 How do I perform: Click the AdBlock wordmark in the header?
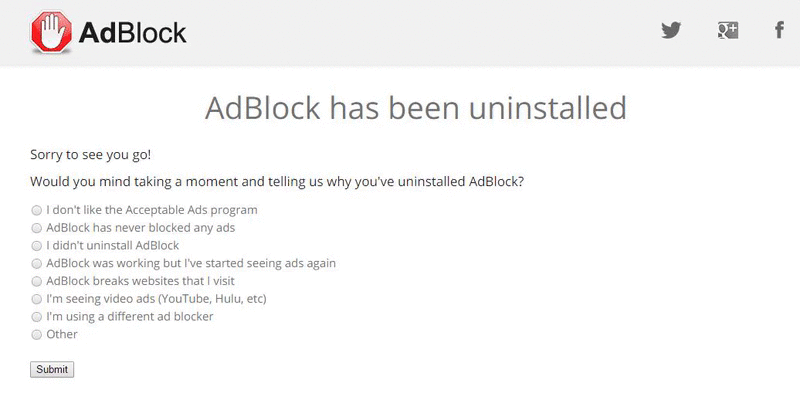[133, 33]
